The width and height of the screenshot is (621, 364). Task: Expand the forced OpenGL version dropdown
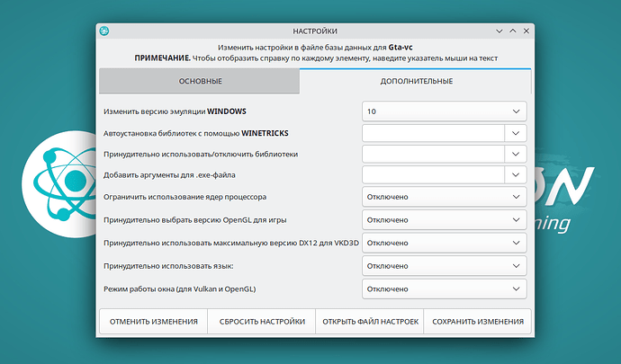coord(444,219)
